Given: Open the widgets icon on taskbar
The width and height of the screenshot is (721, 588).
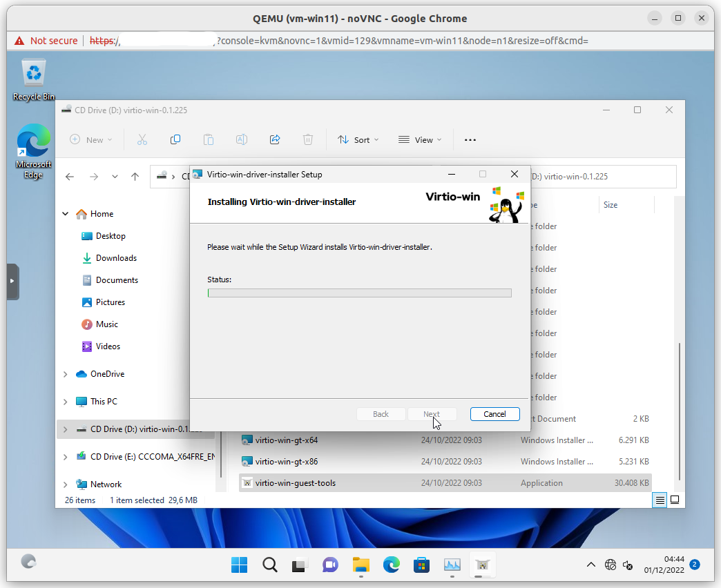Looking at the screenshot, I should coord(28,561).
